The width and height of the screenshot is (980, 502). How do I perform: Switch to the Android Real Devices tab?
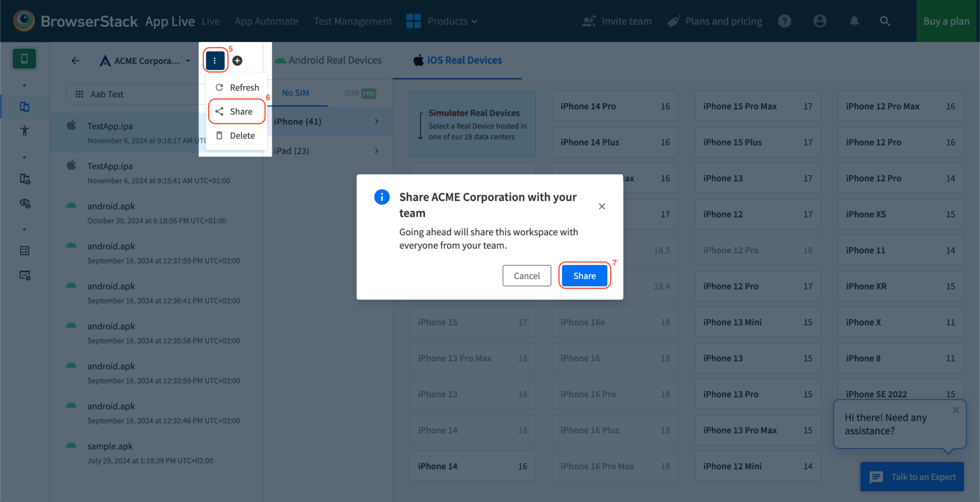[328, 60]
